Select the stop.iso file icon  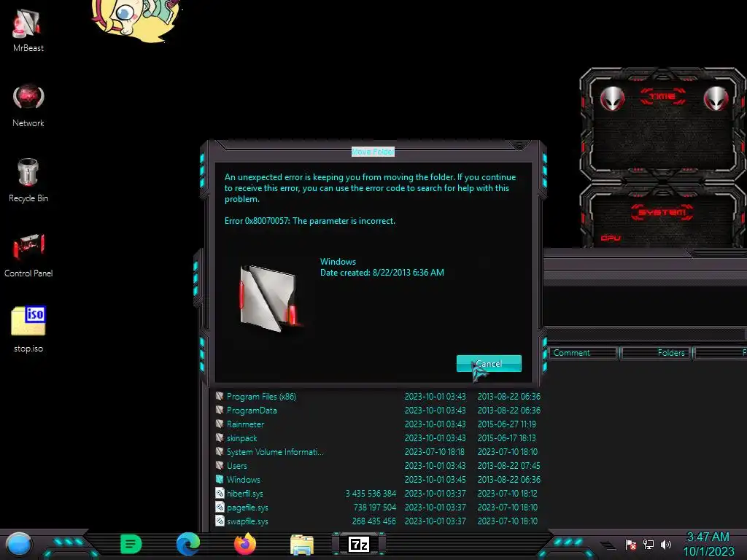point(28,330)
